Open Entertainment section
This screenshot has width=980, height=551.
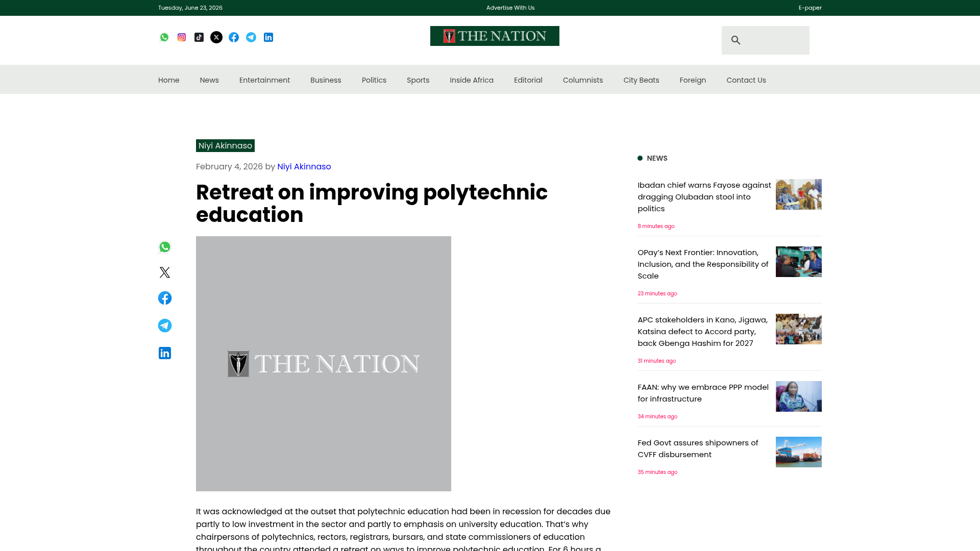click(x=264, y=80)
